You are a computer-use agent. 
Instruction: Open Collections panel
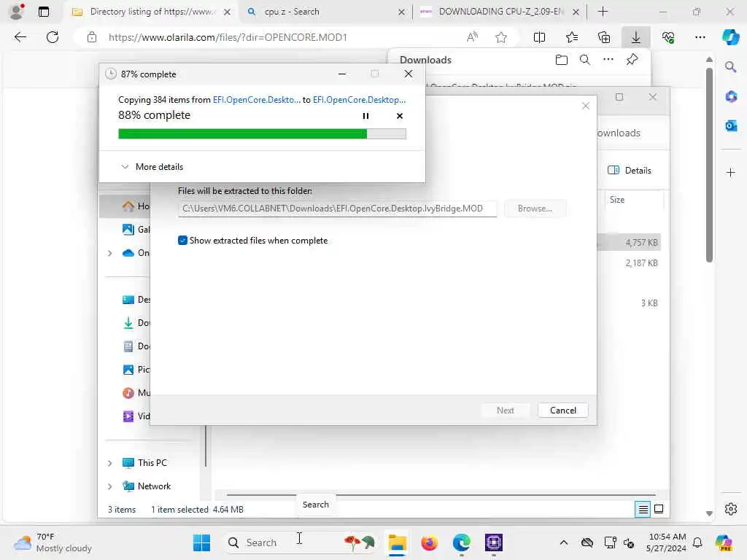[x=604, y=37]
